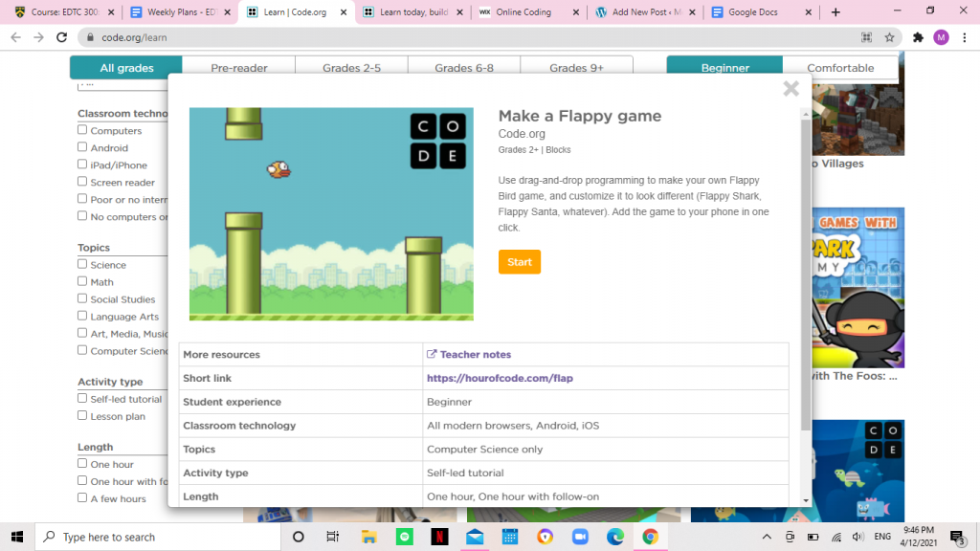
Task: Select the Pre-reader tab
Action: point(238,68)
